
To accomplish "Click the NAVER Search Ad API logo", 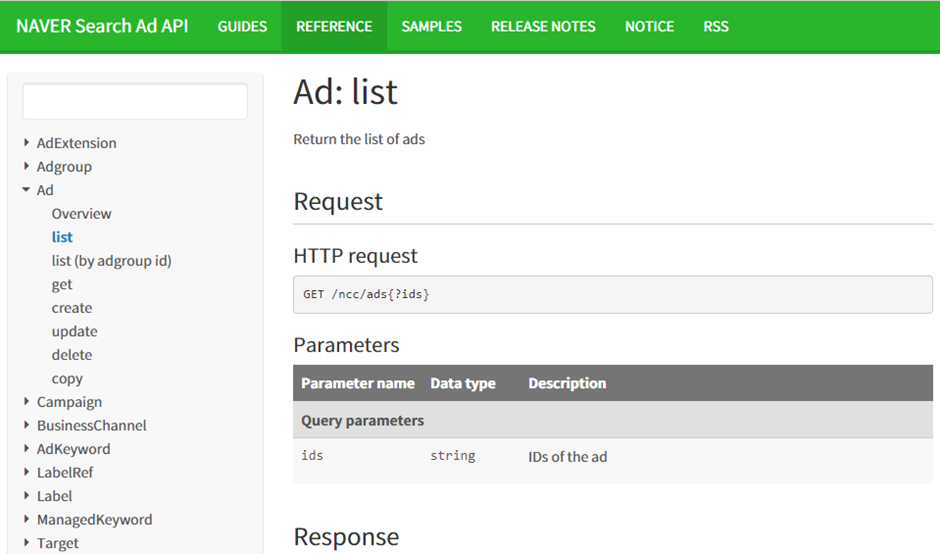I will click(x=102, y=26).
